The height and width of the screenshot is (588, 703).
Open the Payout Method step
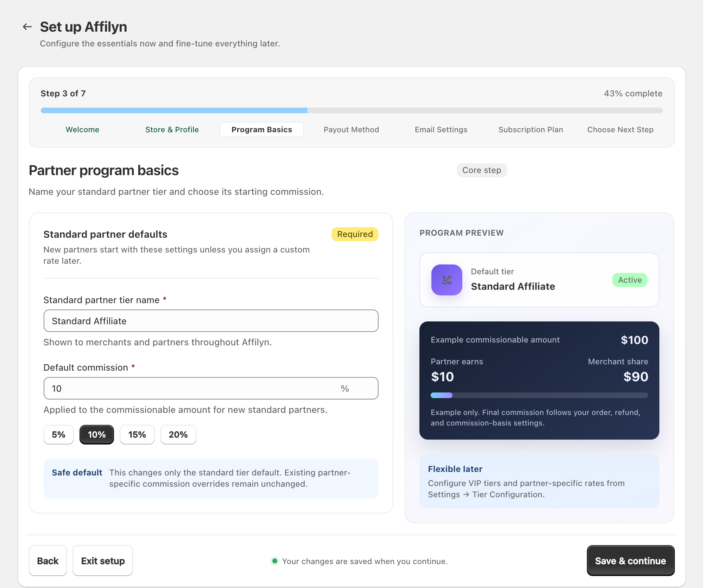tap(351, 129)
